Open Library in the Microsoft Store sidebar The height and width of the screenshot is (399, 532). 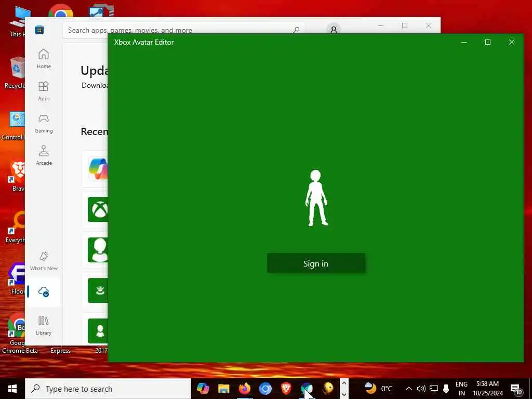coord(44,325)
